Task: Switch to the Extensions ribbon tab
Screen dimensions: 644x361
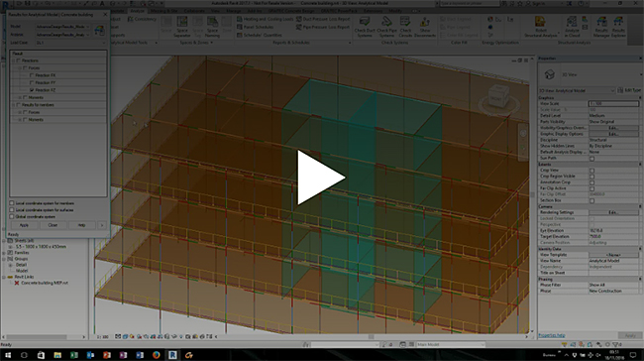Action: (x=373, y=11)
